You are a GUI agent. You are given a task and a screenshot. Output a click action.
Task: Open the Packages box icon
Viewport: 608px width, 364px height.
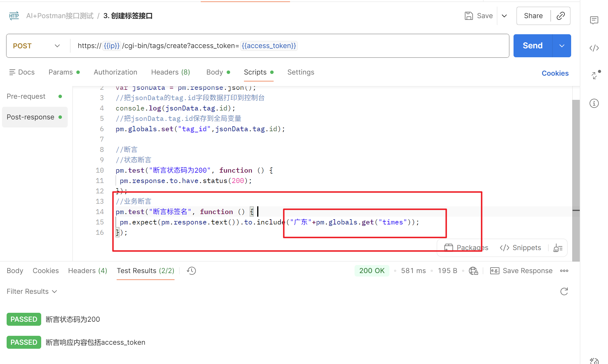pos(448,248)
